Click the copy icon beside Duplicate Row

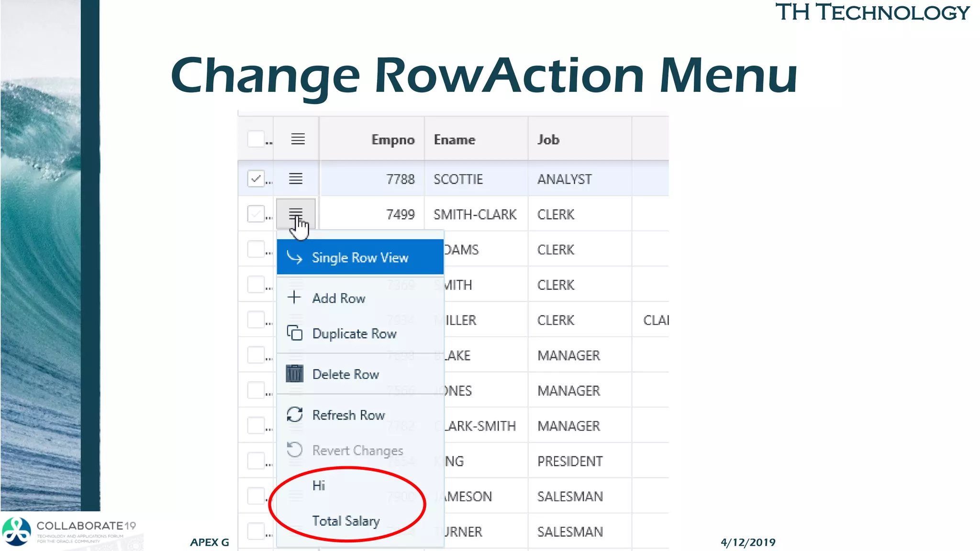(294, 333)
